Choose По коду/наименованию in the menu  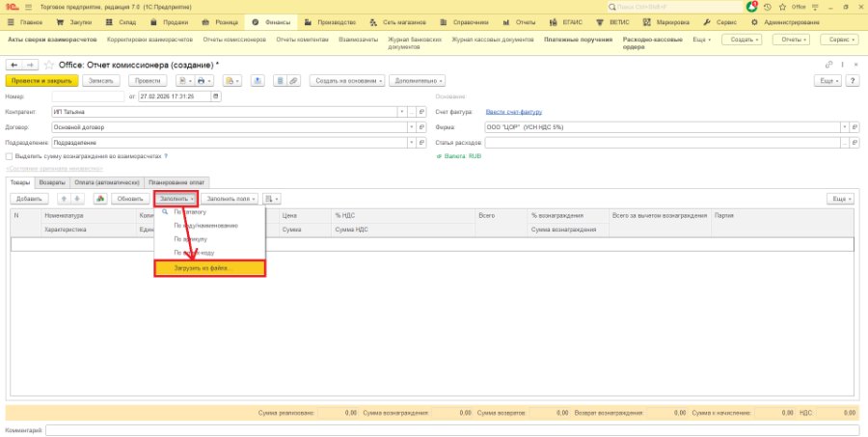[x=210, y=226]
